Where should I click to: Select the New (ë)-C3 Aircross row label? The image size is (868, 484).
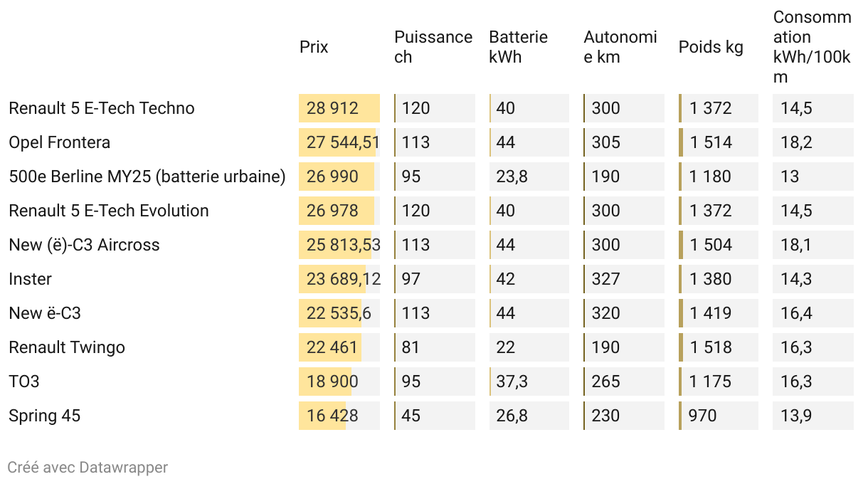pos(84,245)
